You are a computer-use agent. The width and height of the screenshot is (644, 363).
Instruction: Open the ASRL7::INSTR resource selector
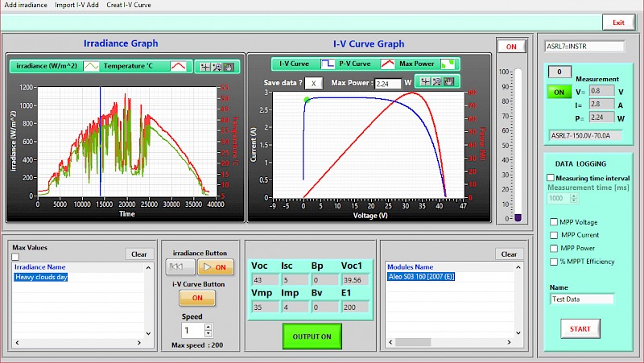[584, 47]
